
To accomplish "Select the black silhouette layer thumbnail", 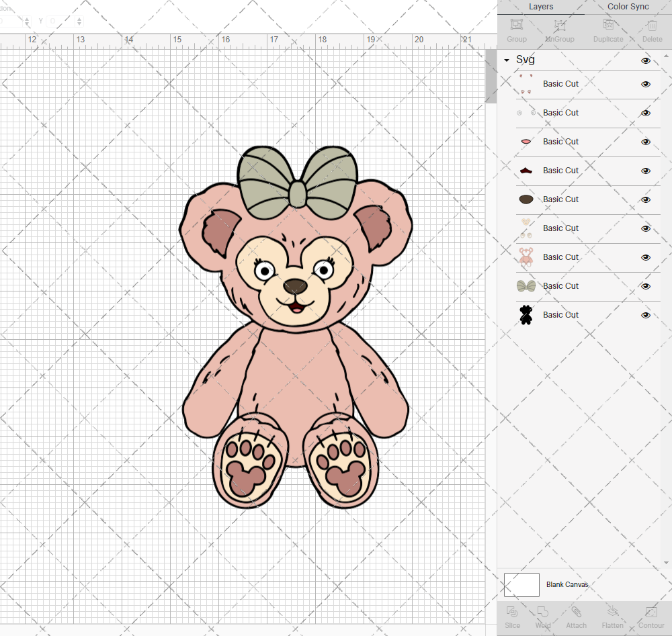I will click(x=526, y=315).
